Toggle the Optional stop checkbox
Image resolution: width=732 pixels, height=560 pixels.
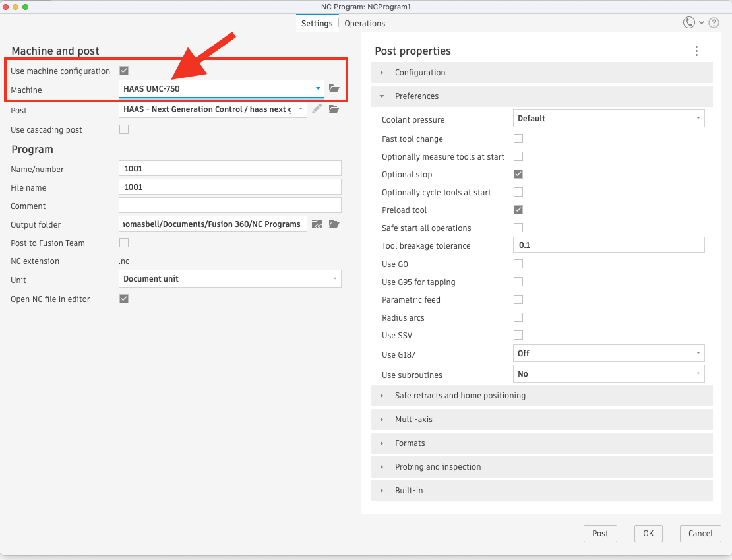518,174
